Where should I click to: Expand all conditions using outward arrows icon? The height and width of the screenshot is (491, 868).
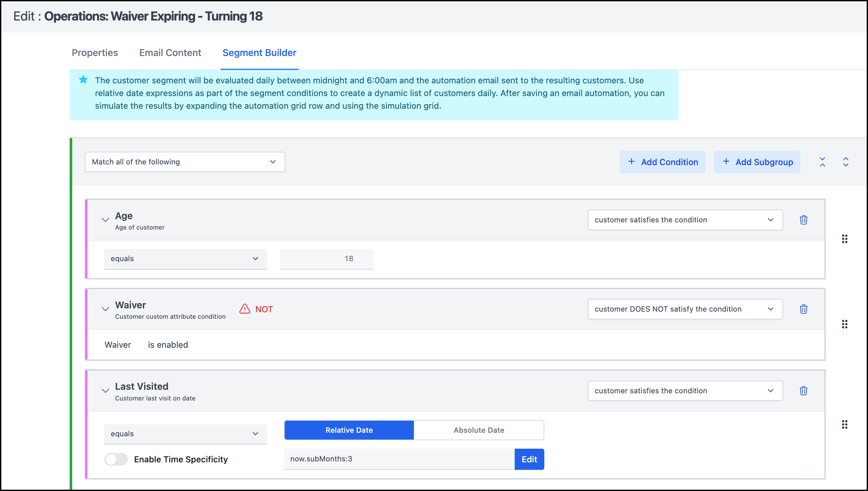click(x=846, y=162)
